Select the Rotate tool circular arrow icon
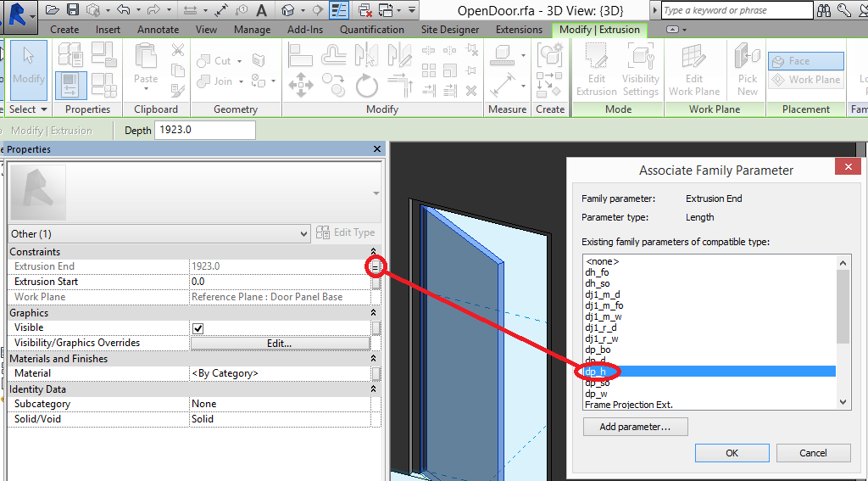This screenshot has height=481, width=868. pyautogui.click(x=366, y=86)
